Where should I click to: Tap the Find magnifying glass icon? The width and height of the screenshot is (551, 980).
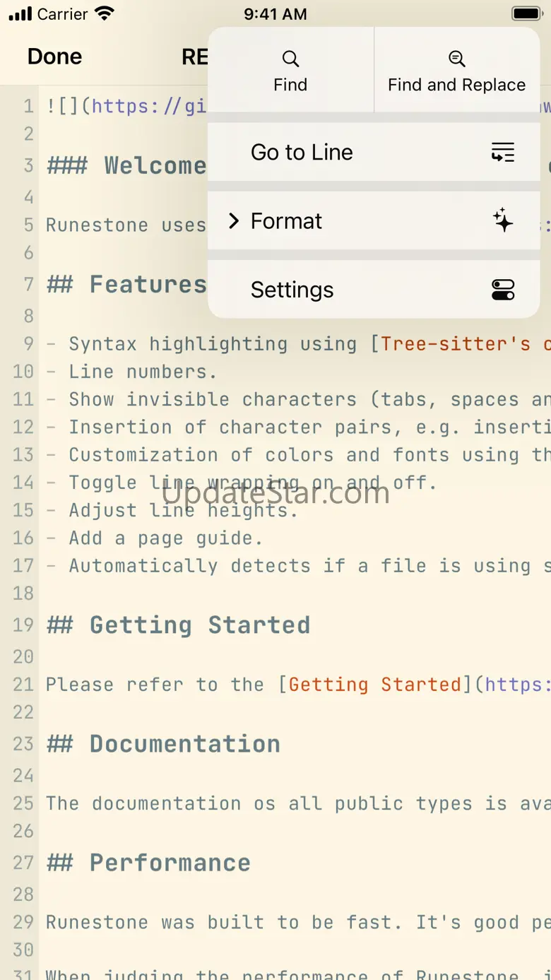coord(290,59)
